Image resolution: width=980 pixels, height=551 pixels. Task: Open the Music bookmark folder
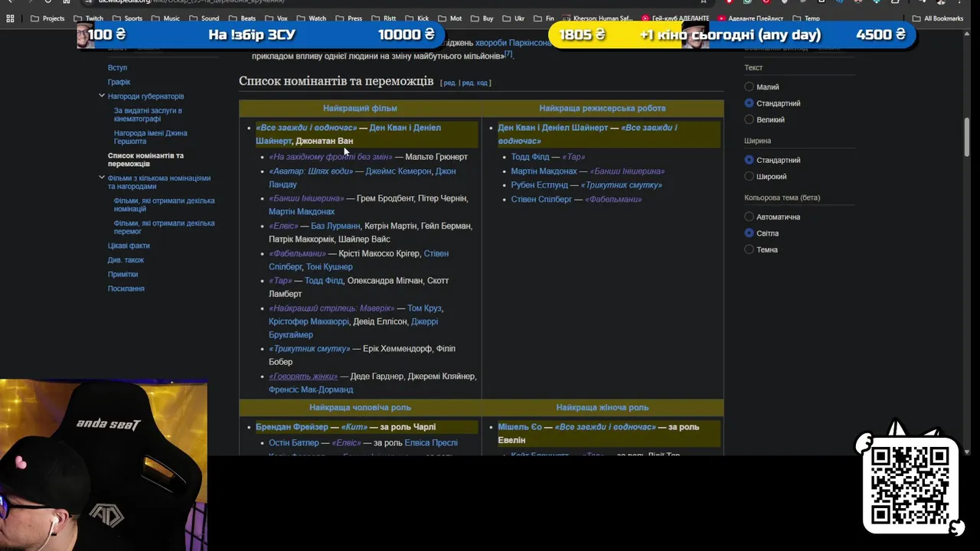[x=165, y=18]
